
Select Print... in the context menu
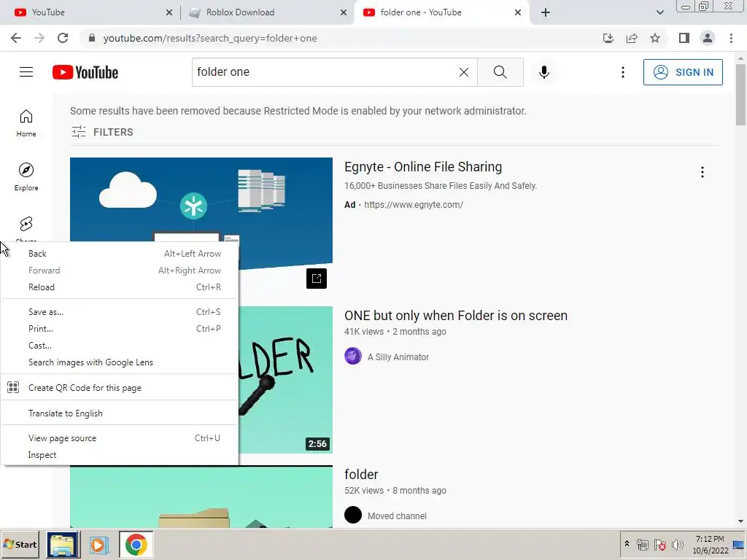pyautogui.click(x=119, y=329)
